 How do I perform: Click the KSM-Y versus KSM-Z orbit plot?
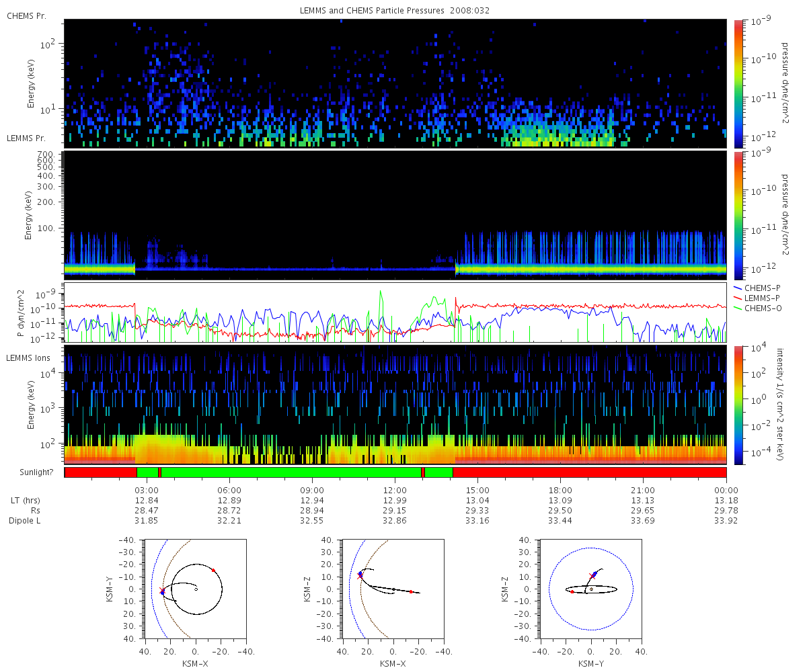point(590,589)
